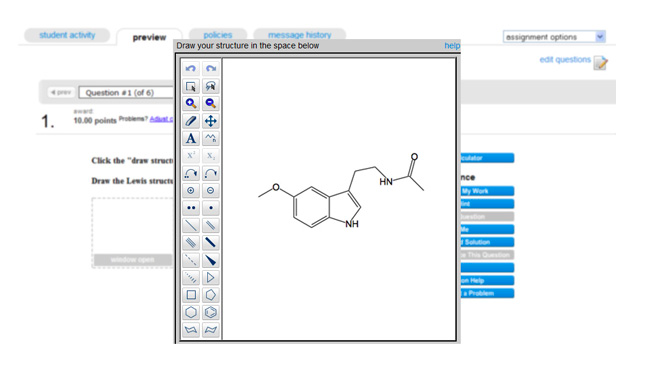Screen dimensions: 669x377
Task: Click the redo arrow icon
Action: (x=210, y=69)
